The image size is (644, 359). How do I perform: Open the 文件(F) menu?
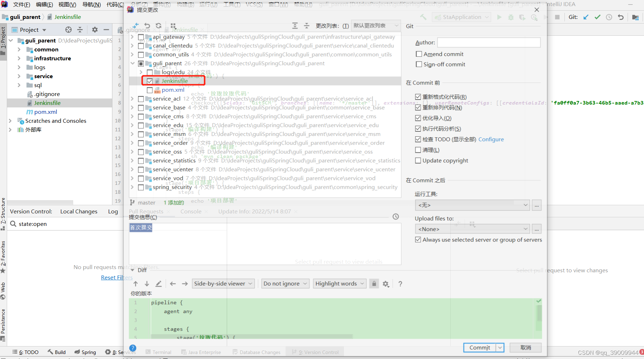pyautogui.click(x=21, y=5)
